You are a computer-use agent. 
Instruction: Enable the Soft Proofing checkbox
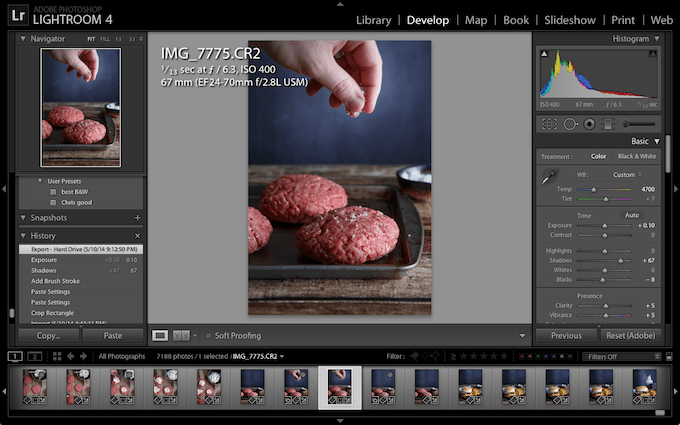point(208,336)
